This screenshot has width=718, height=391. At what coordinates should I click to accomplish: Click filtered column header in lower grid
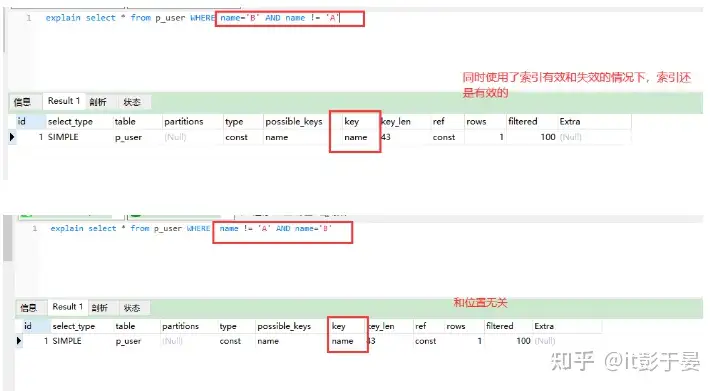508,326
